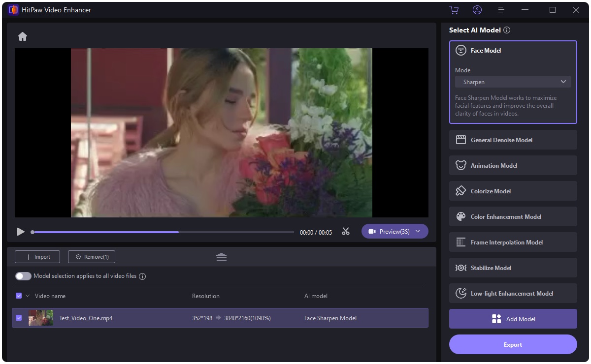Click the user account icon
Screen dimensions: 591x364
tap(477, 10)
